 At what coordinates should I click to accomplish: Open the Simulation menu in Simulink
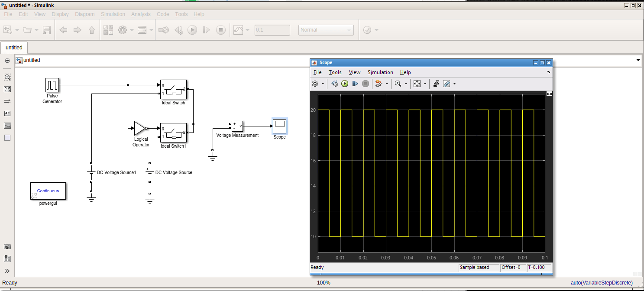point(113,14)
